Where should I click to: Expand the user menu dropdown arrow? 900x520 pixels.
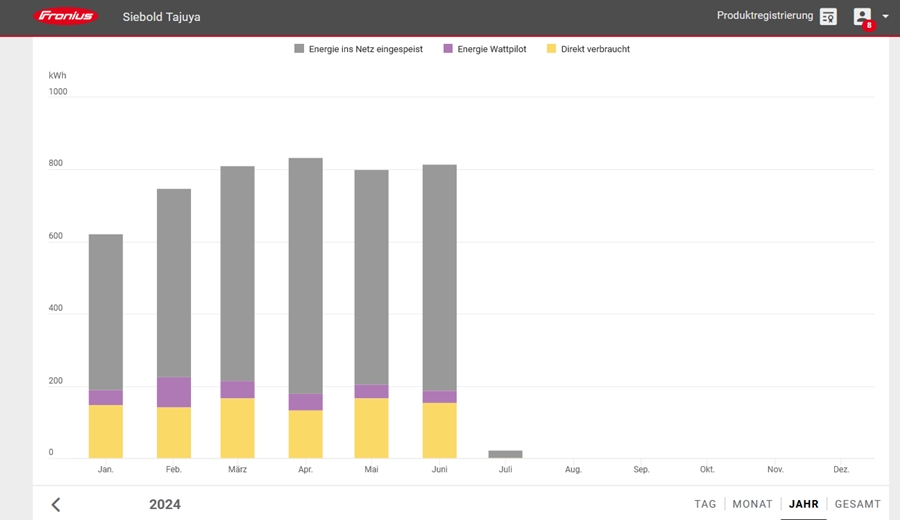[885, 17]
